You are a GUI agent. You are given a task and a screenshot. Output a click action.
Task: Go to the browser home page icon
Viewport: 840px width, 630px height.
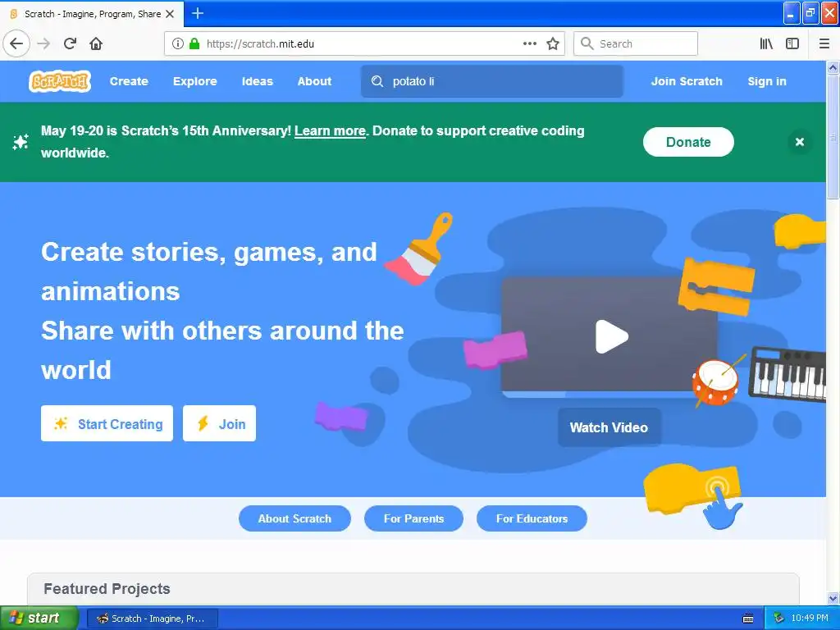(x=96, y=43)
